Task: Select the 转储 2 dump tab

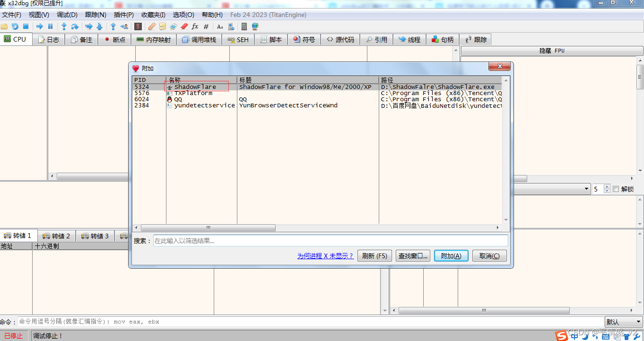Action: click(x=56, y=236)
